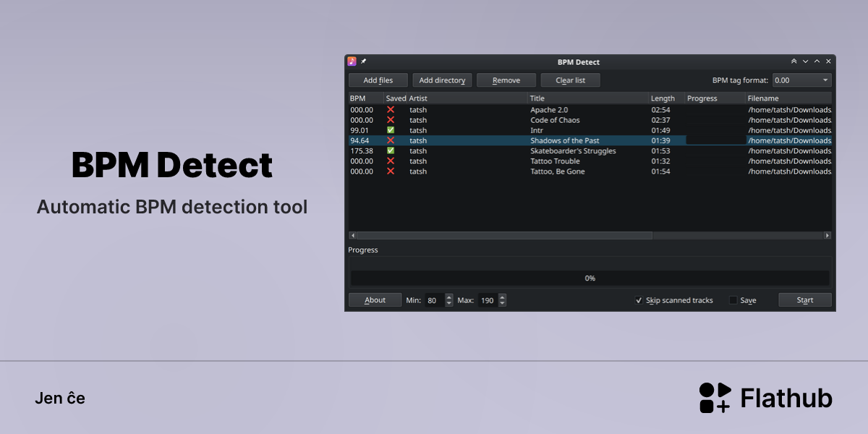Click the red X saved icon for Tattoo, Be Gone
Image resolution: width=868 pixels, height=434 pixels.
[391, 171]
